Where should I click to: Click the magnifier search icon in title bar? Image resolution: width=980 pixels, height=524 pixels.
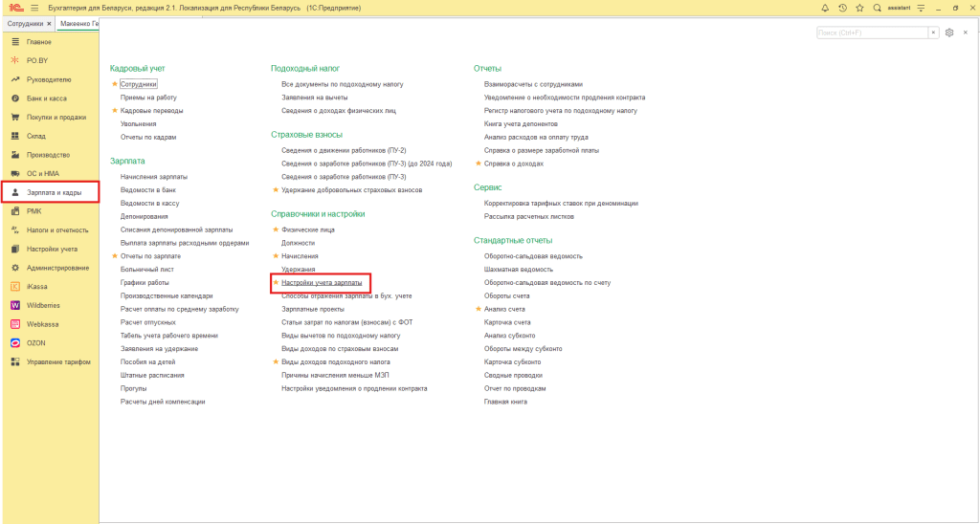point(878,8)
